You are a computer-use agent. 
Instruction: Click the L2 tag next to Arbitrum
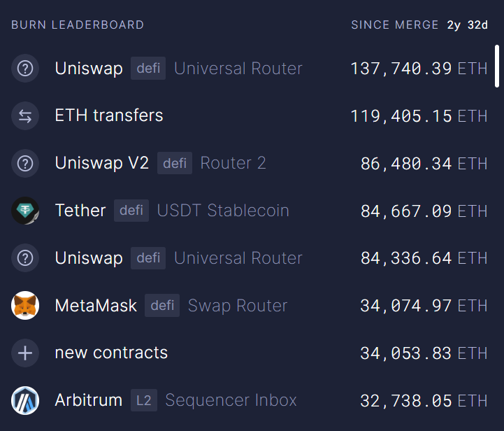143,401
